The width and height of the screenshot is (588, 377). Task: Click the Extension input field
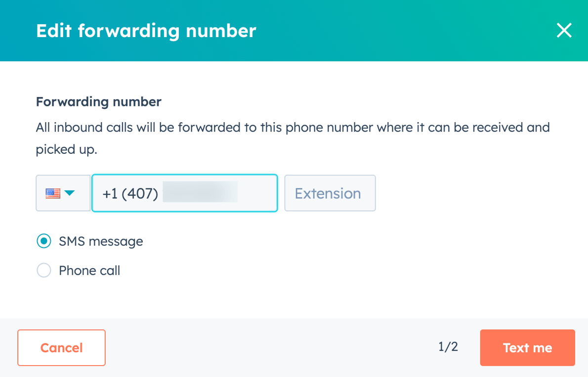[330, 193]
